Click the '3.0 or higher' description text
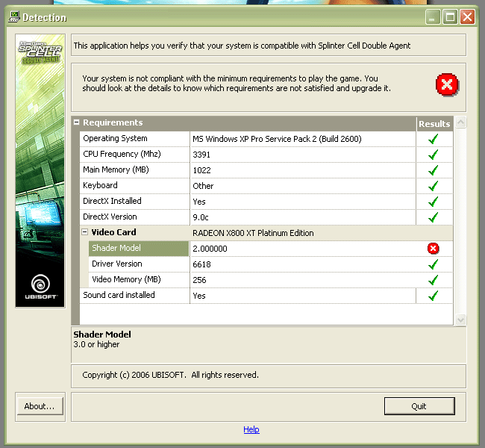The width and height of the screenshot is (485, 448). [x=96, y=344]
